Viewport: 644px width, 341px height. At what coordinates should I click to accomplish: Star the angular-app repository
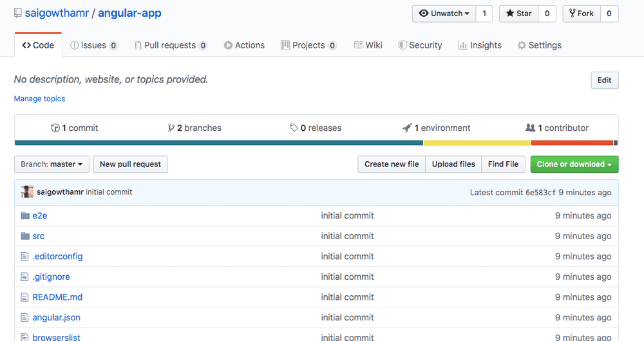[518, 14]
